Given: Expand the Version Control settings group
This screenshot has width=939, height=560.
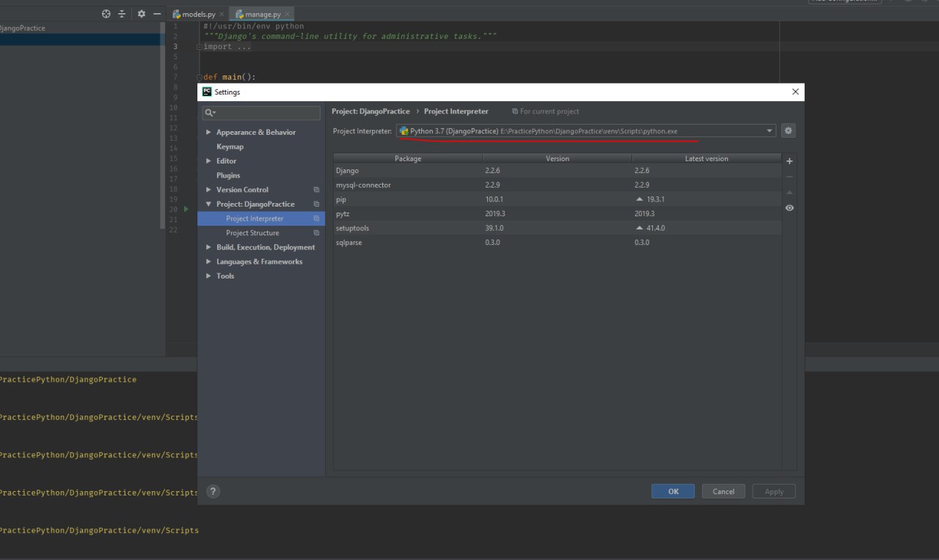Looking at the screenshot, I should (x=208, y=190).
